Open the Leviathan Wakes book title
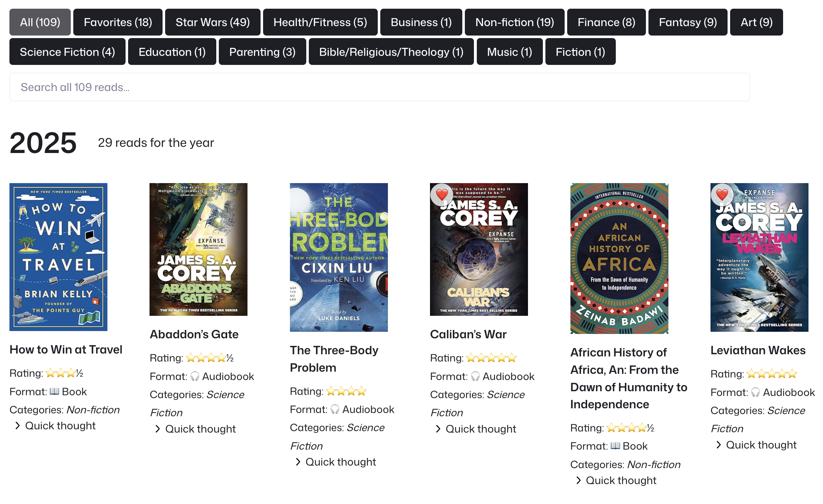Viewport: 823px width, 504px height. [758, 350]
